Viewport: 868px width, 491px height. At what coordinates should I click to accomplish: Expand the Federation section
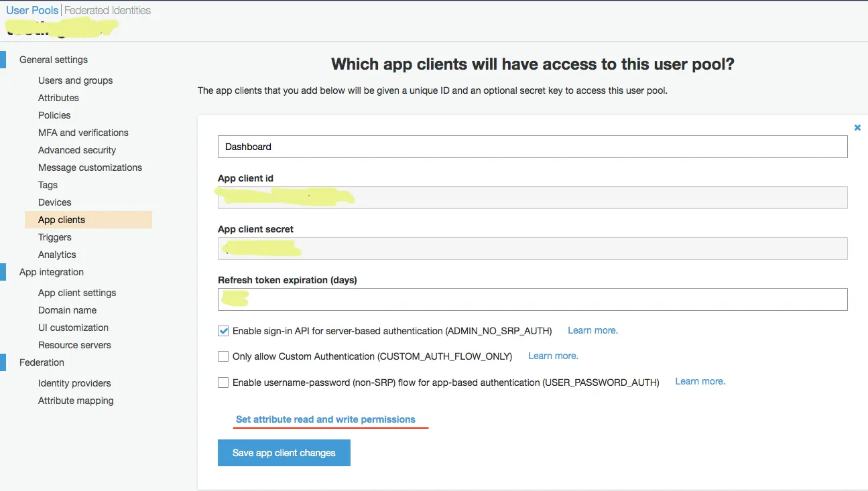pos(42,362)
